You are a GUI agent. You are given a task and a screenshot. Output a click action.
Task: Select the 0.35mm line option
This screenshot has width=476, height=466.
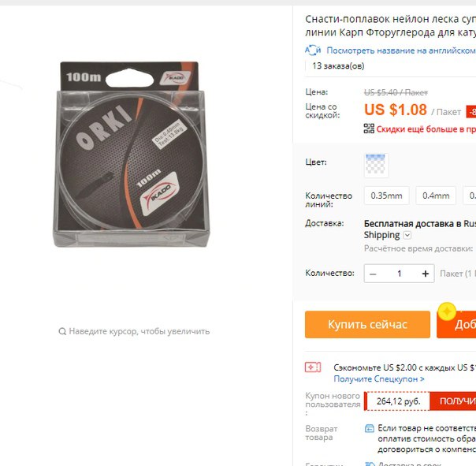tap(386, 196)
